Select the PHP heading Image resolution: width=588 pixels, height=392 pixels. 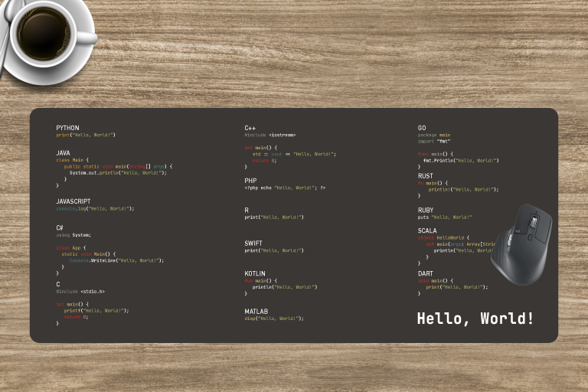250,181
